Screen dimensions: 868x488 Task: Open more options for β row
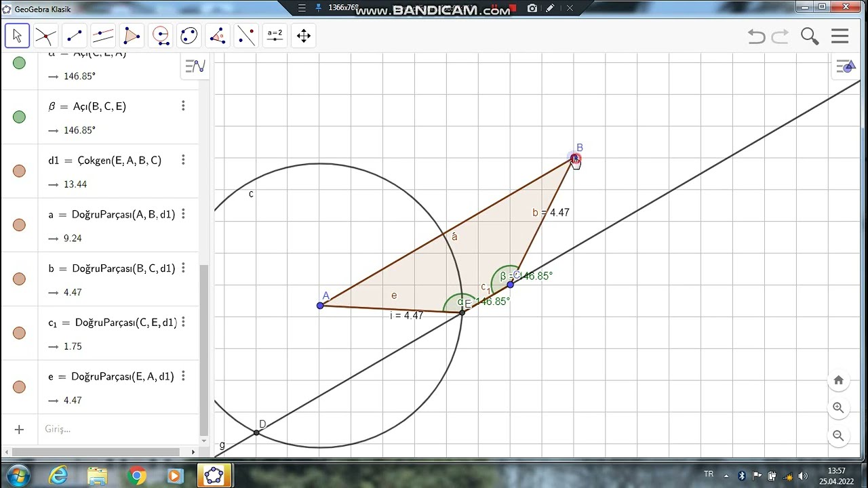click(183, 106)
